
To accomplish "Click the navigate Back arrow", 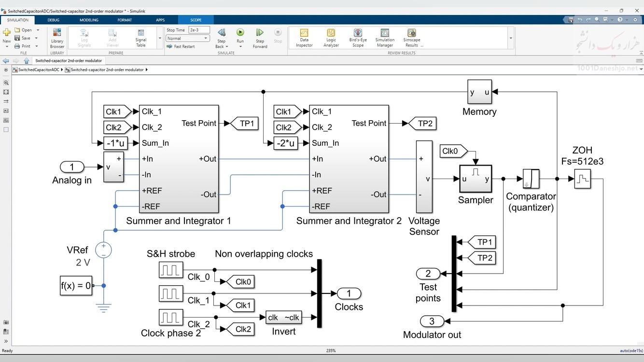I will [x=6, y=61].
